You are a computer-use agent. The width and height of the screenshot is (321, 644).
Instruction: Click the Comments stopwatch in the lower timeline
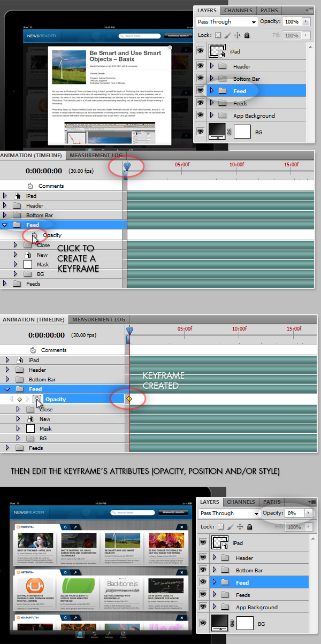[33, 350]
